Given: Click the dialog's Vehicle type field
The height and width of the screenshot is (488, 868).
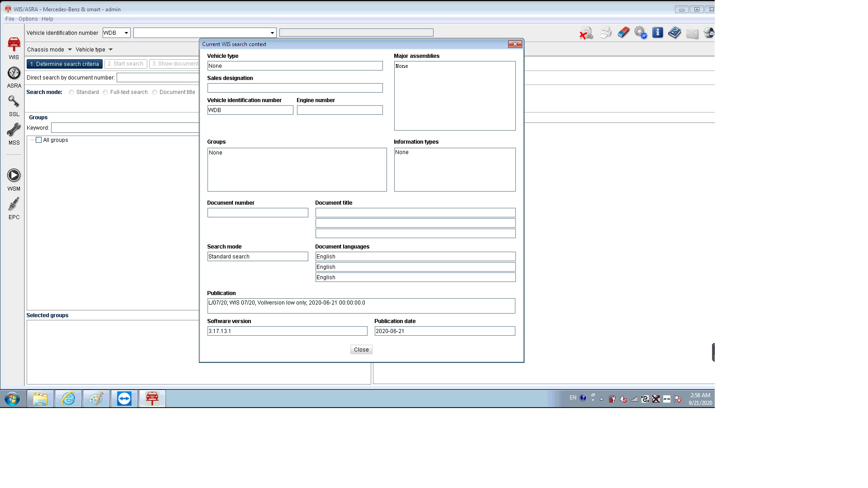Looking at the screenshot, I should pos(295,66).
